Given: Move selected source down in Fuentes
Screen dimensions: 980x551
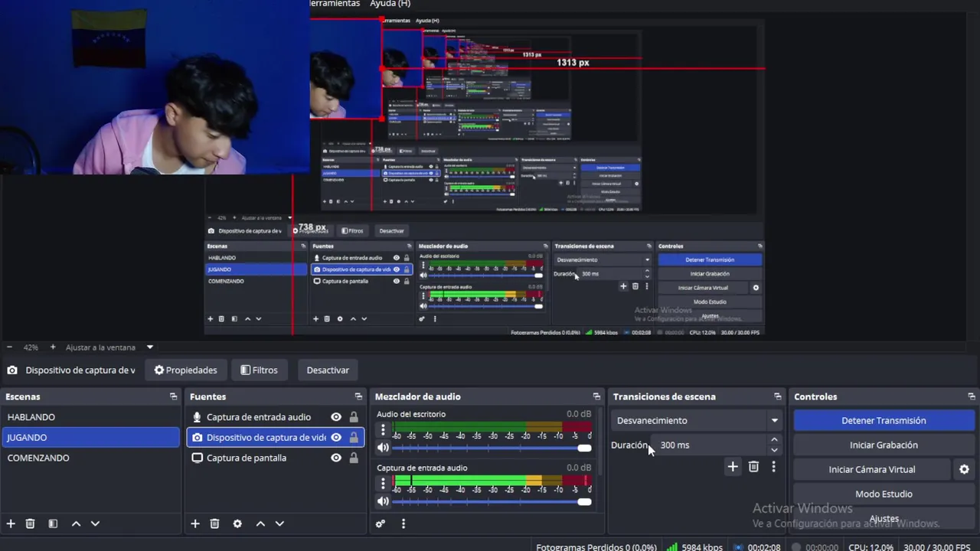Looking at the screenshot, I should point(279,523).
